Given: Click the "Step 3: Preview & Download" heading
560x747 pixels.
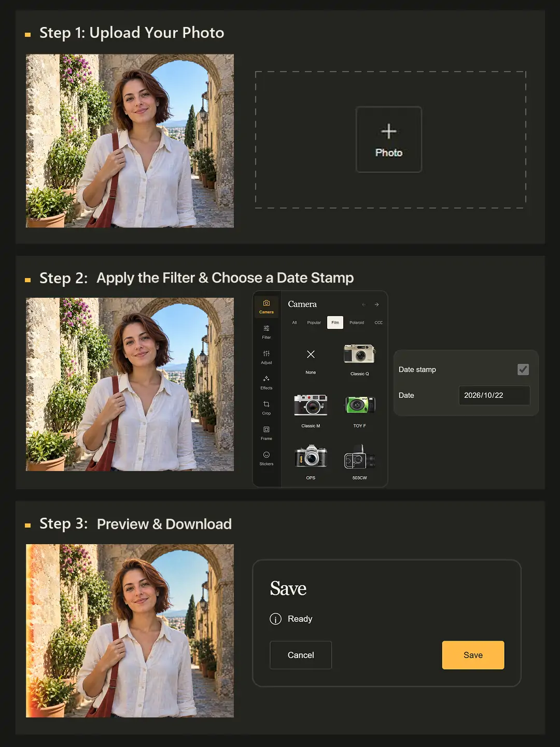Looking at the screenshot, I should tap(135, 524).
